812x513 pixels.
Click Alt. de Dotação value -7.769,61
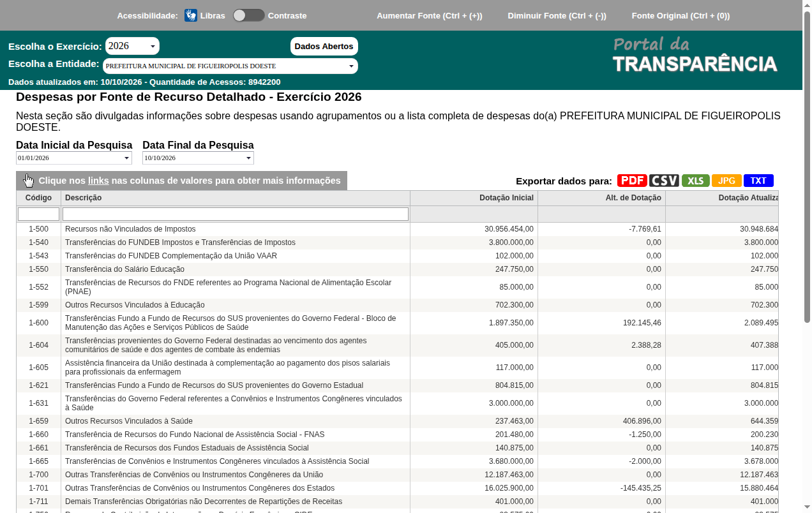(x=645, y=229)
